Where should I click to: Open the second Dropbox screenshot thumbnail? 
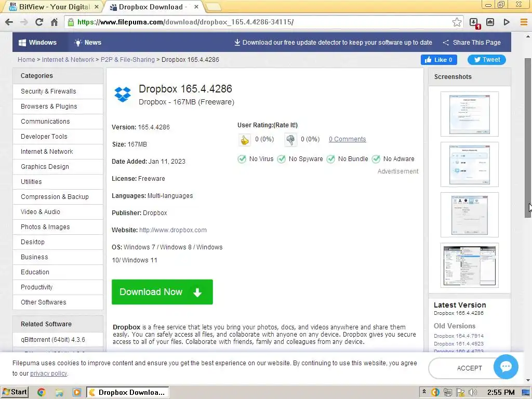[x=469, y=165]
